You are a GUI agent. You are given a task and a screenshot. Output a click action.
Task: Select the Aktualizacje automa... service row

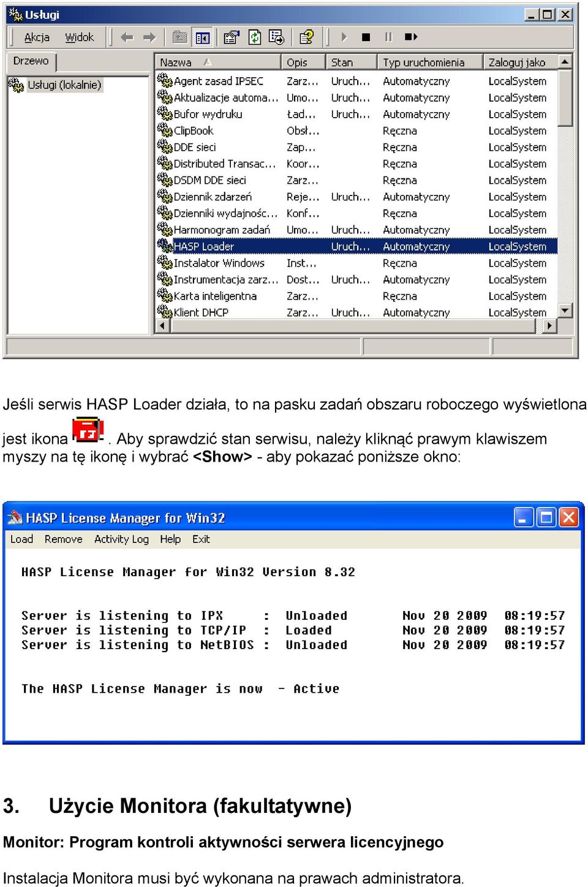click(x=356, y=97)
